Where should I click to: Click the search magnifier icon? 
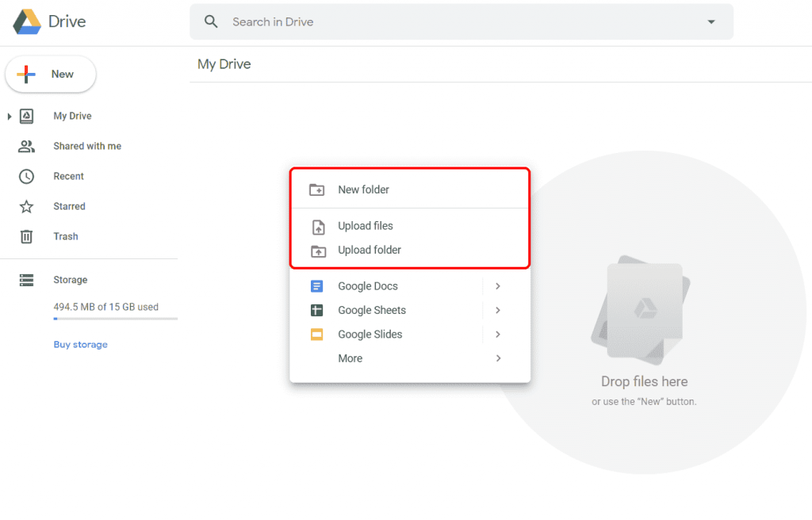[211, 21]
